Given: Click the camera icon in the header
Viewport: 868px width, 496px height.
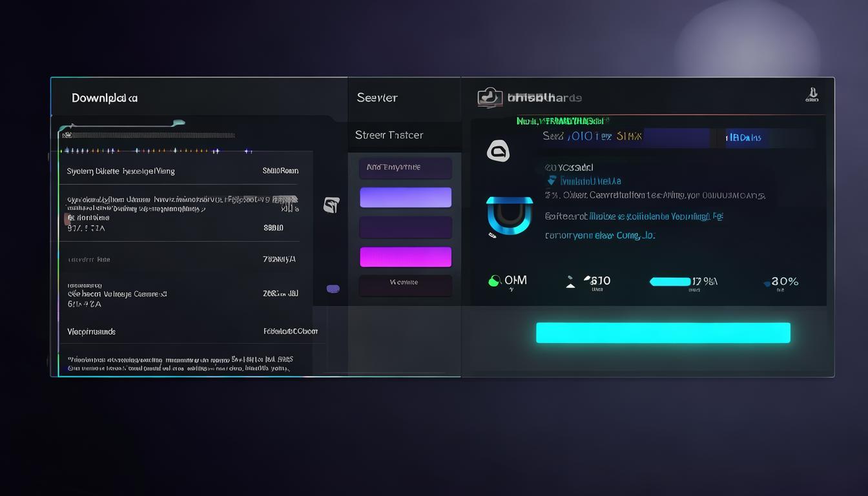Looking at the screenshot, I should [x=490, y=98].
